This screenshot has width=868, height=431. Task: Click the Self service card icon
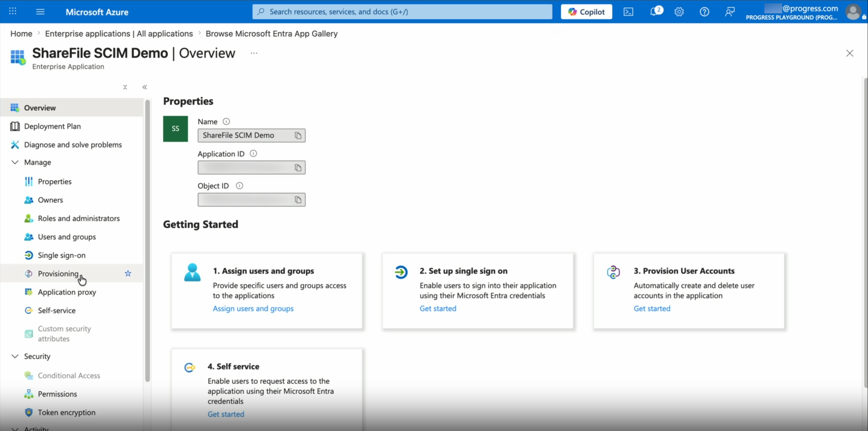(x=190, y=367)
